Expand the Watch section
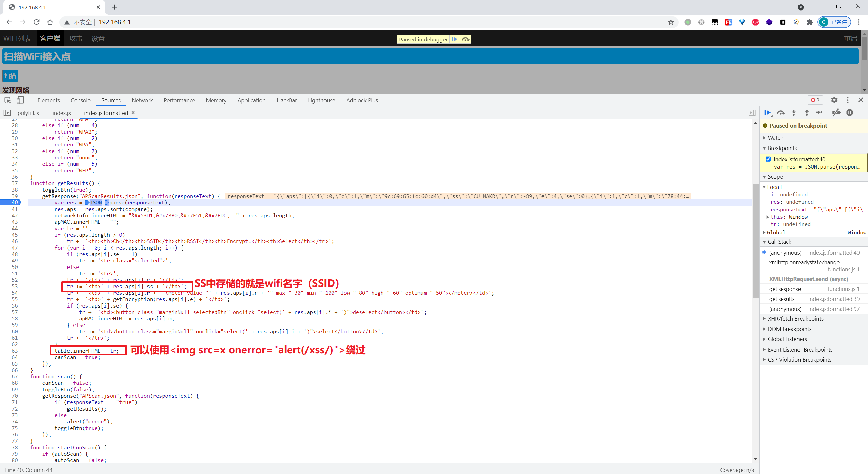Viewport: 868px width, 474px height. tap(775, 138)
